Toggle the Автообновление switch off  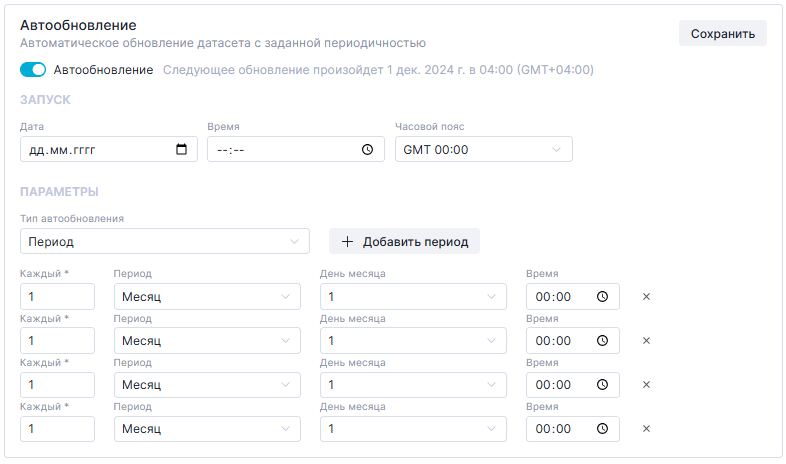(x=33, y=70)
